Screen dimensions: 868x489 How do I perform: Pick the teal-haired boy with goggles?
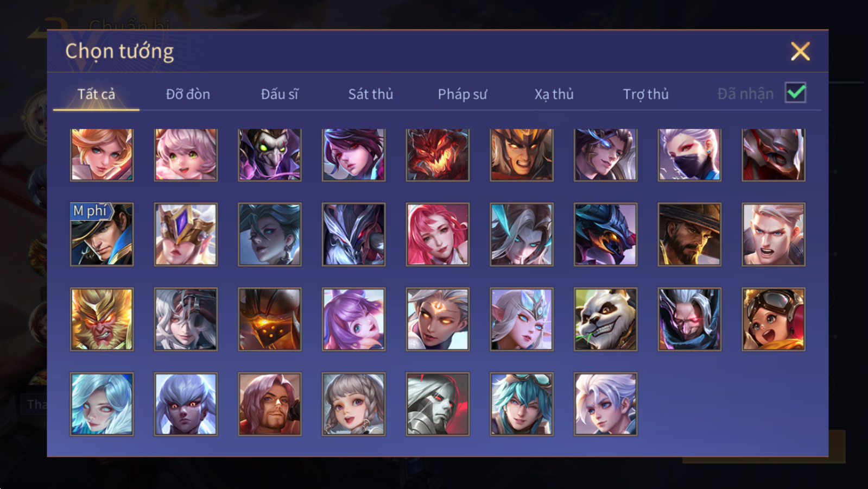coord(522,404)
